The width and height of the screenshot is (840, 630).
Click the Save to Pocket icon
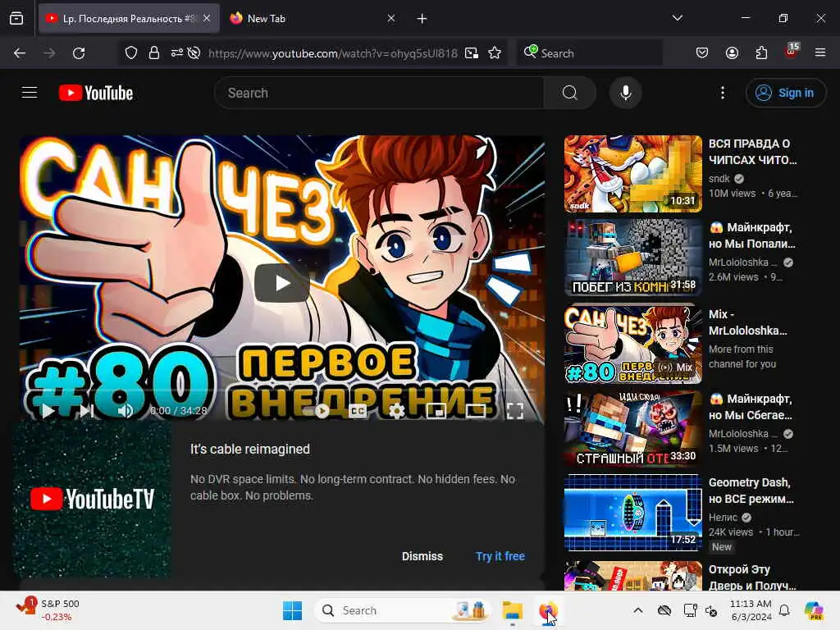(702, 53)
